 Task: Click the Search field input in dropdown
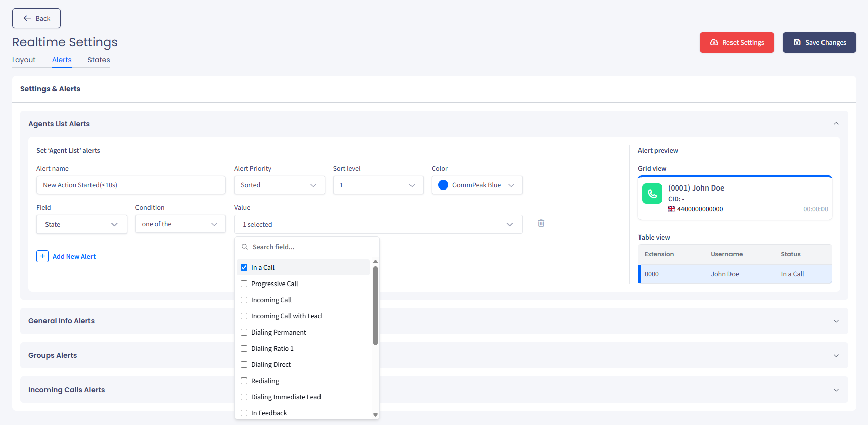pyautogui.click(x=307, y=247)
